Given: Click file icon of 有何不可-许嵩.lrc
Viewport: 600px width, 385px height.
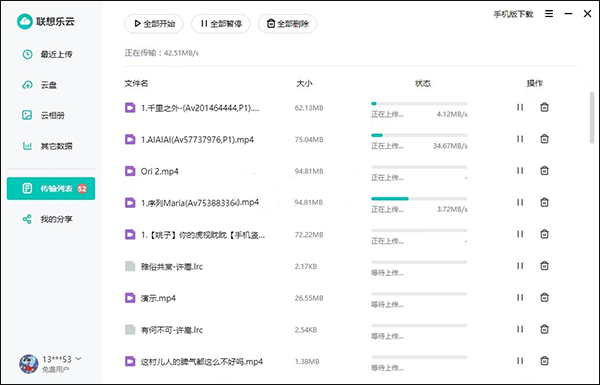Looking at the screenshot, I should pos(130,330).
